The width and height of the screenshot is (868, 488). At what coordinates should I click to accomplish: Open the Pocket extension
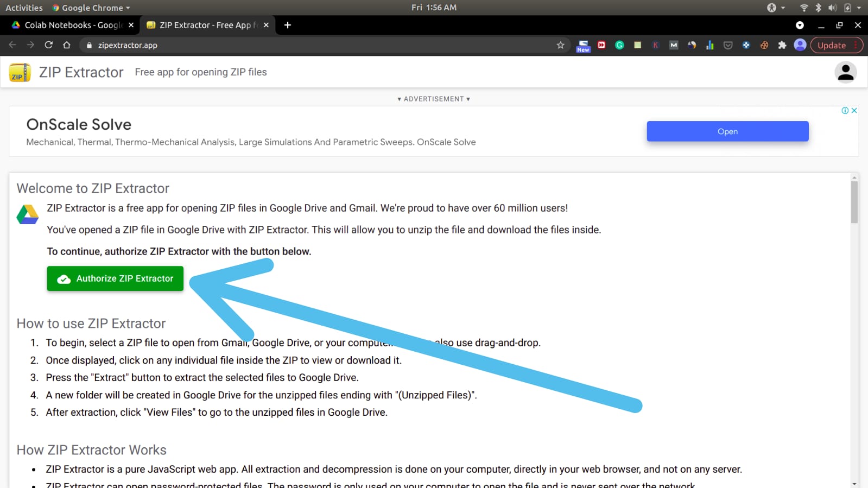[x=728, y=45]
